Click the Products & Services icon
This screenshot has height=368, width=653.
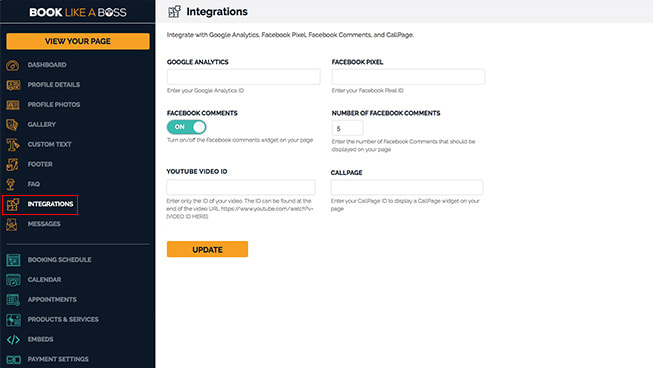(13, 320)
